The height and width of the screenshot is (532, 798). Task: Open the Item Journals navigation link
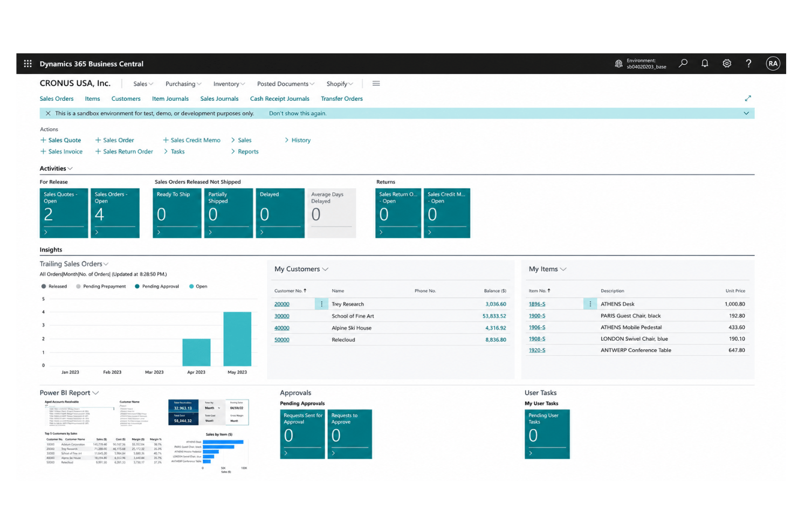point(170,99)
